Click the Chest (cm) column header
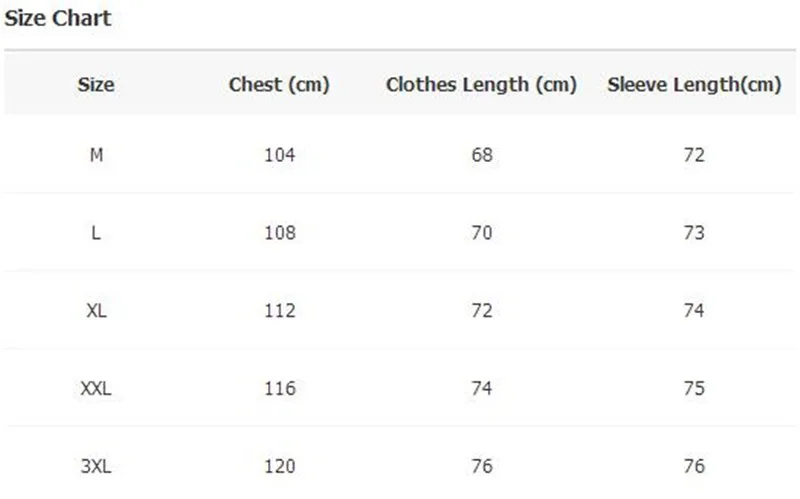800x499 pixels. click(x=279, y=85)
